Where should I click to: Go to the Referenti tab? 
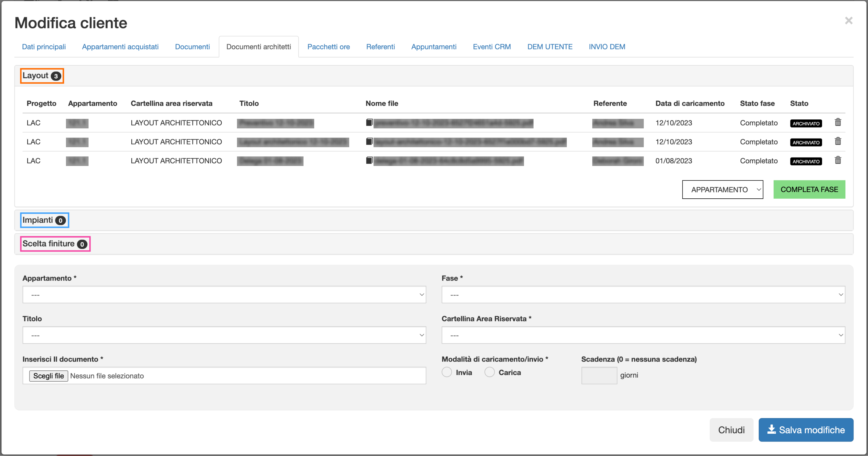380,47
